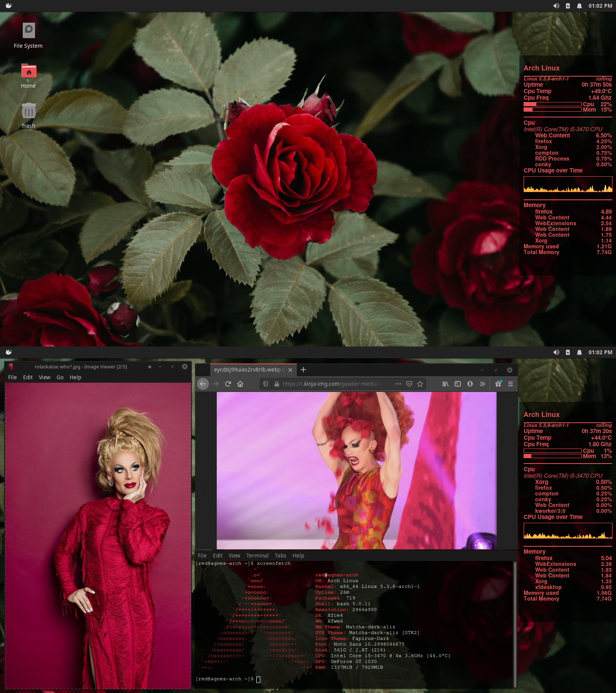The width and height of the screenshot is (616, 693).
Task: Click the portrait photo in Image Viewer
Action: click(98, 536)
